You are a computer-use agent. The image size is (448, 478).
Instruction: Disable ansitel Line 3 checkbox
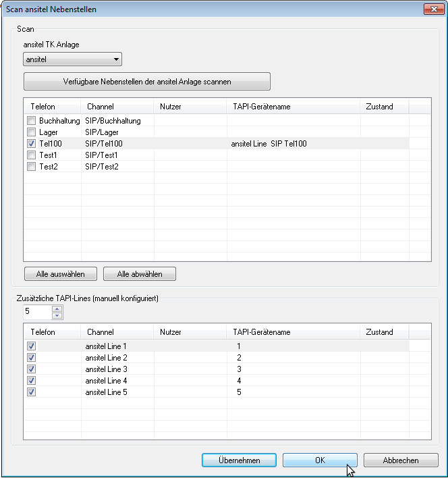point(31,369)
